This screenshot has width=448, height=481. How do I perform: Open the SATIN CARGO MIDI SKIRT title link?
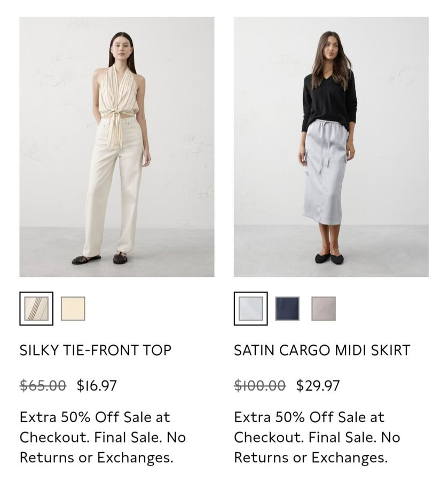(322, 350)
